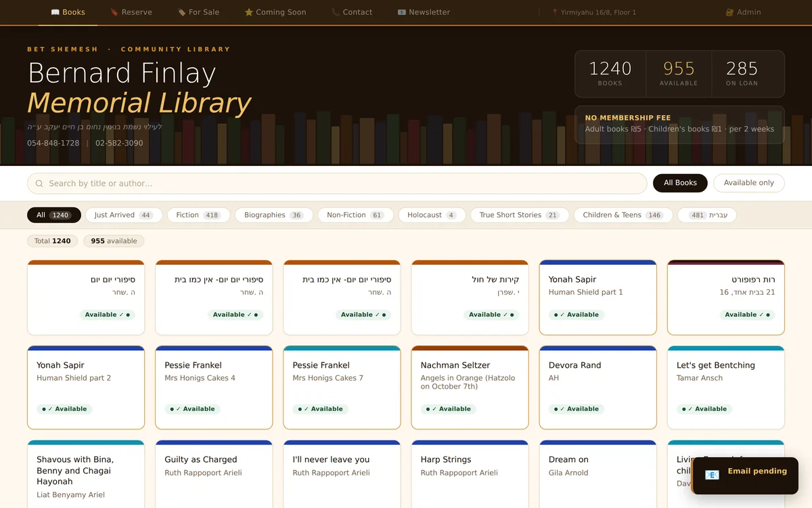This screenshot has height=508, width=812.
Task: Open the Devora Rand AH card
Action: pos(597,387)
